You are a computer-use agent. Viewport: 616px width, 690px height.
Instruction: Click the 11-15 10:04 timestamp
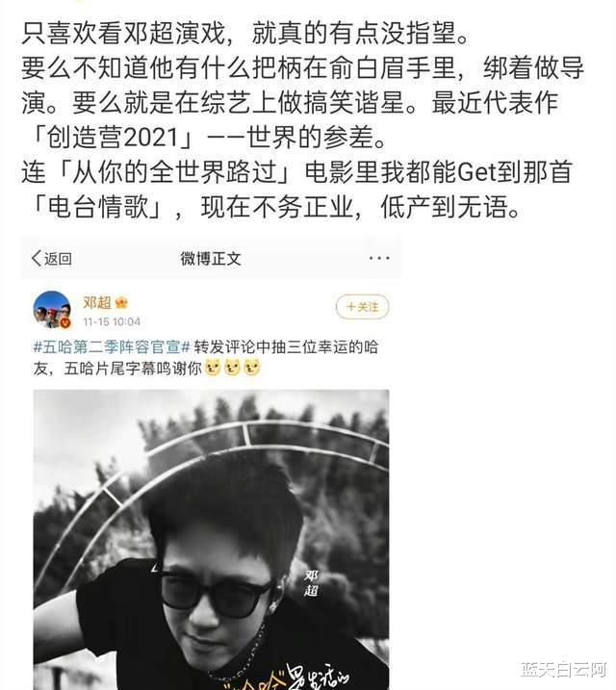coord(112,322)
